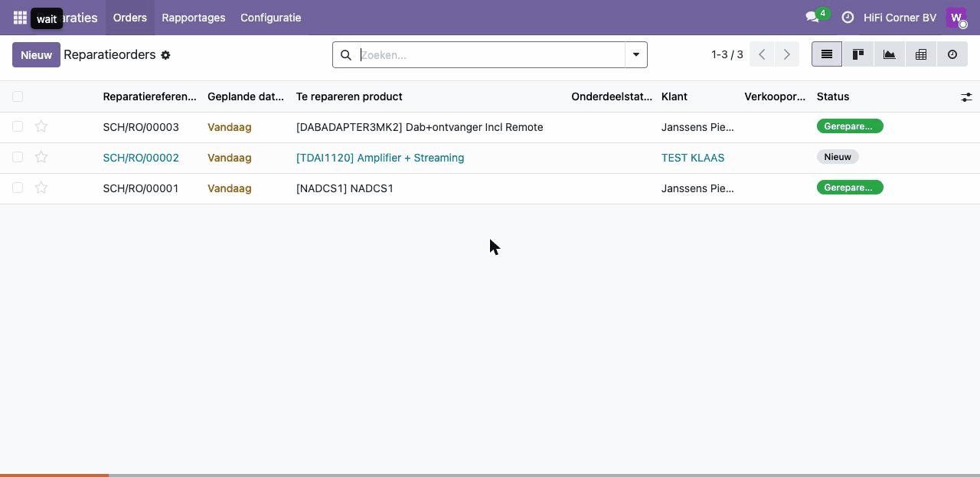
Task: Open the apps grid menu icon
Action: [x=20, y=18]
